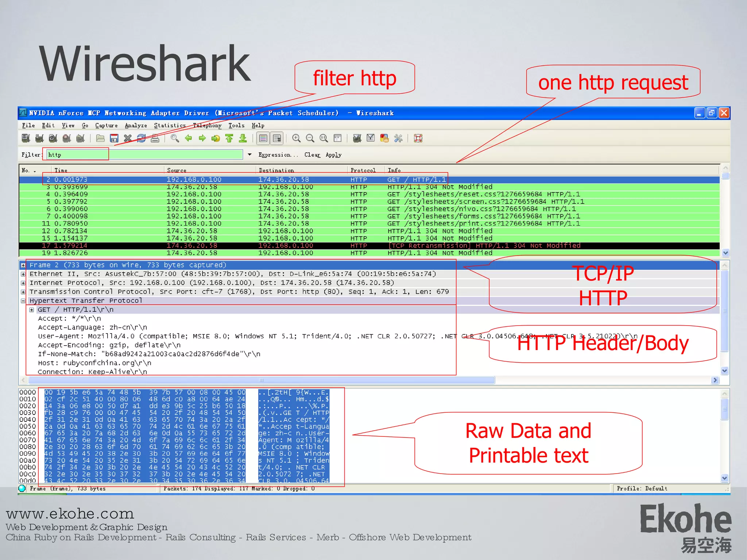Click details pane horizontal scrollbar thumb
This screenshot has height=560, width=747.
point(262,380)
